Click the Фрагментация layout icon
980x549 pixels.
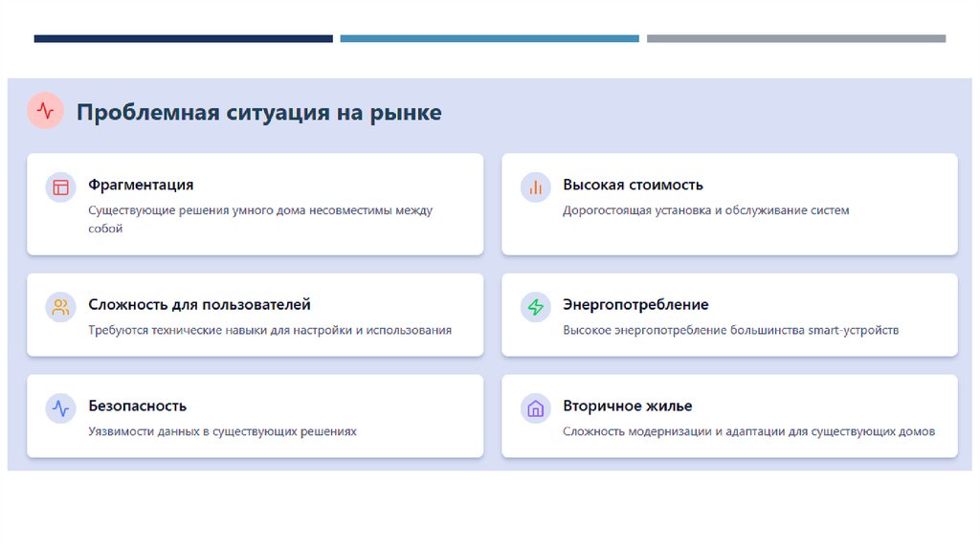click(60, 187)
